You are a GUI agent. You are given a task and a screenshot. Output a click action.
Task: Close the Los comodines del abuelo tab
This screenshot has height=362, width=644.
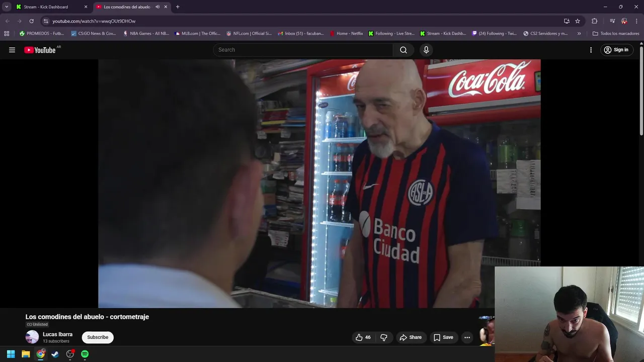tap(166, 7)
